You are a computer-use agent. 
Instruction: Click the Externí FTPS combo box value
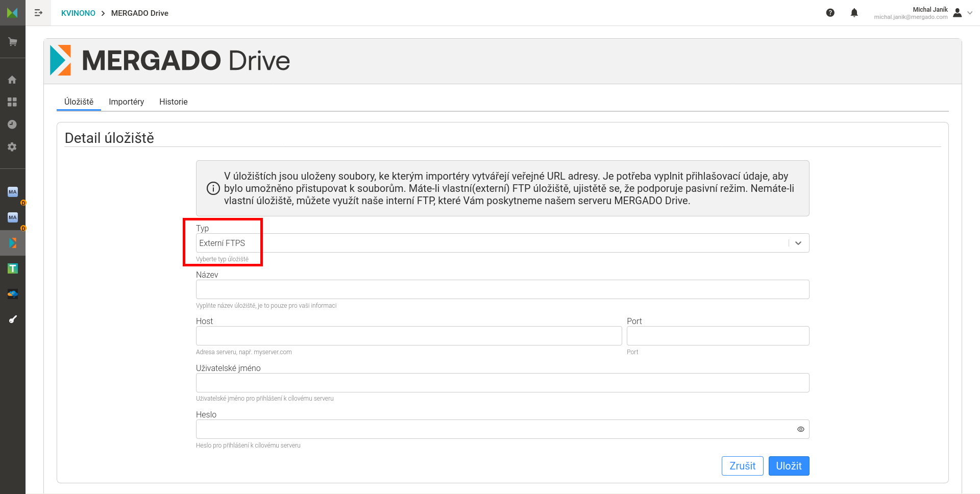coord(222,243)
